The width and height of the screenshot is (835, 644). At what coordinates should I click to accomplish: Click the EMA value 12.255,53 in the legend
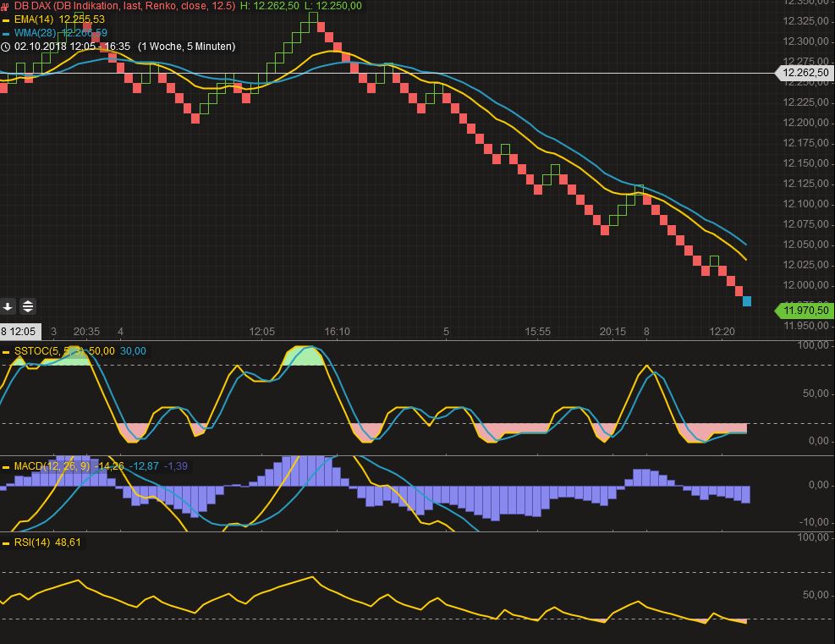pos(82,19)
